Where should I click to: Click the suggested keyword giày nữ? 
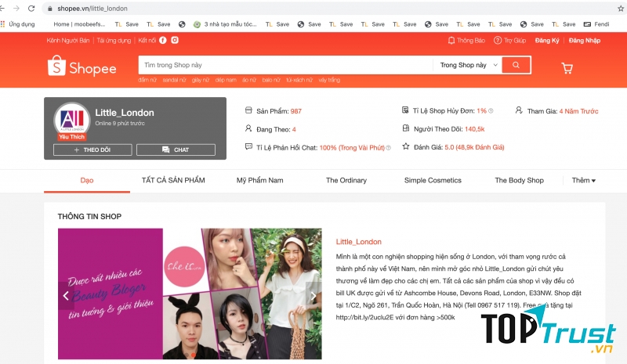[201, 80]
